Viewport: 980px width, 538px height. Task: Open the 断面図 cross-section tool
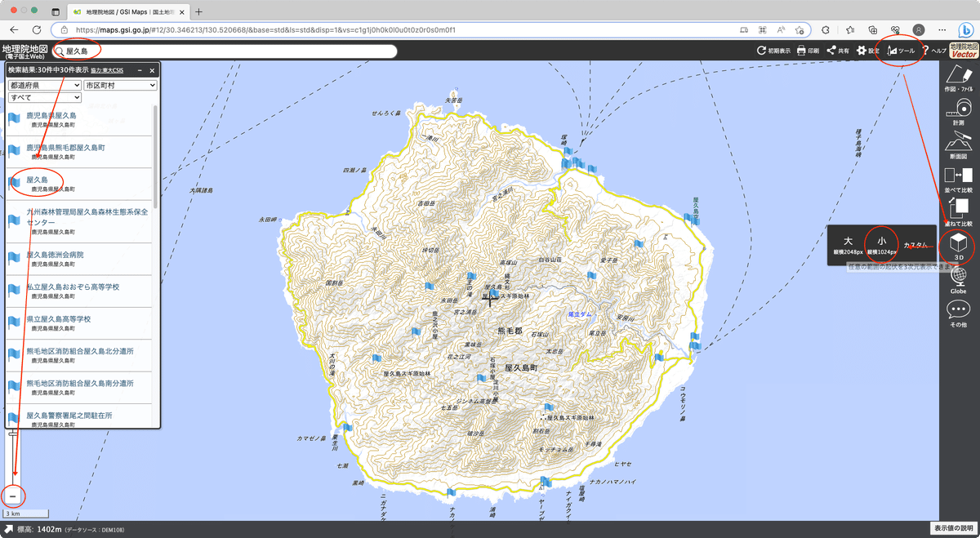(x=958, y=145)
